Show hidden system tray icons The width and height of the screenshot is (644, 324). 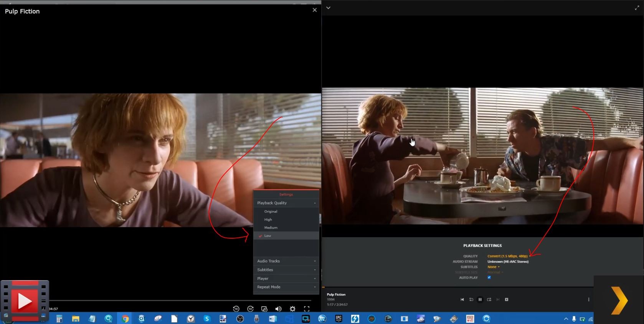point(566,319)
